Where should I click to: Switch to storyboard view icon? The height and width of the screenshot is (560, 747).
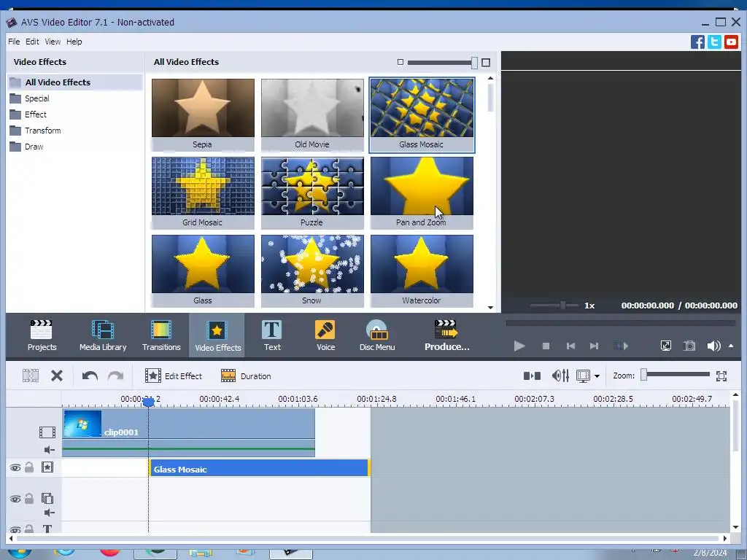click(x=532, y=376)
